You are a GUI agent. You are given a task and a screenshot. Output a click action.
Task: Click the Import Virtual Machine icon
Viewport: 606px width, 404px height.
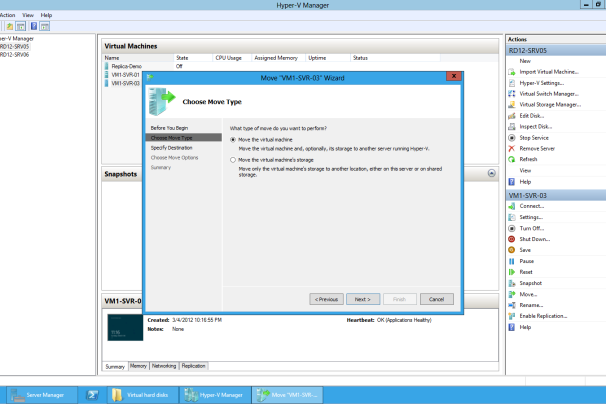(x=512, y=72)
